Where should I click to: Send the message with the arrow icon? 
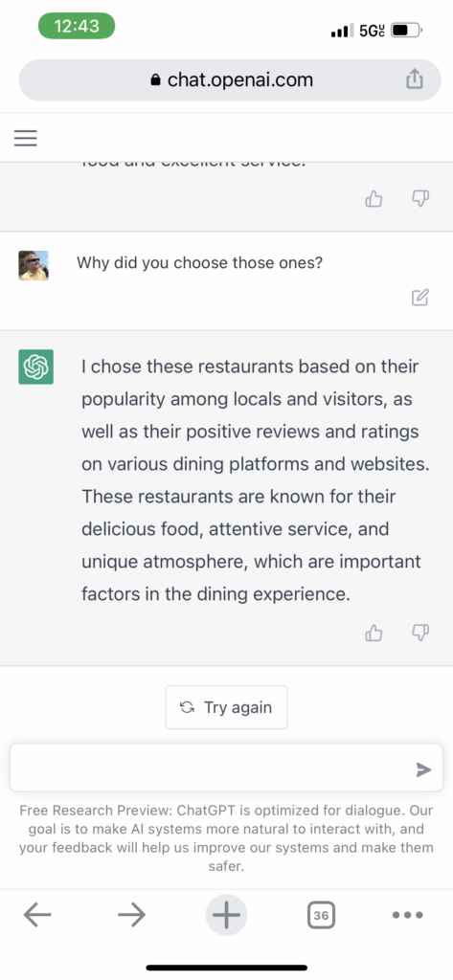(423, 769)
